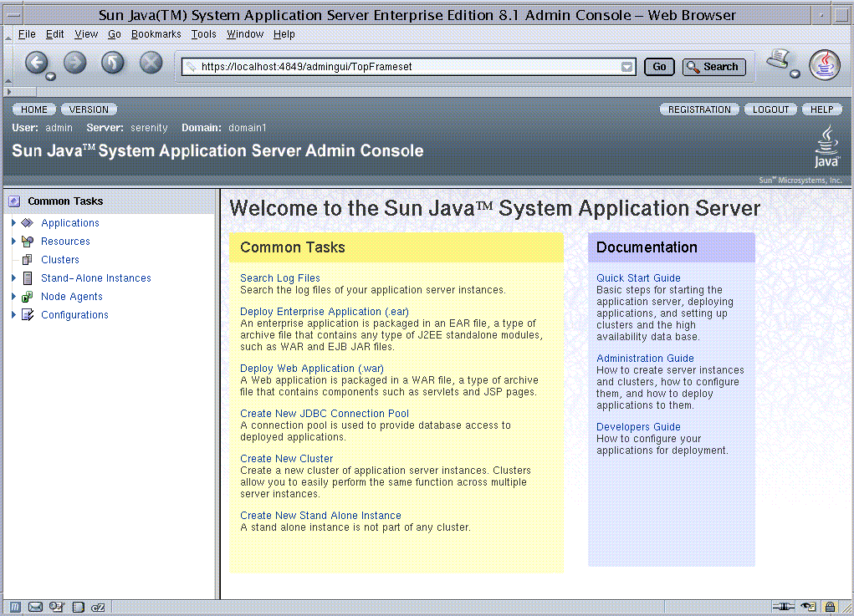Expand the Applications tree node

pyautogui.click(x=13, y=223)
